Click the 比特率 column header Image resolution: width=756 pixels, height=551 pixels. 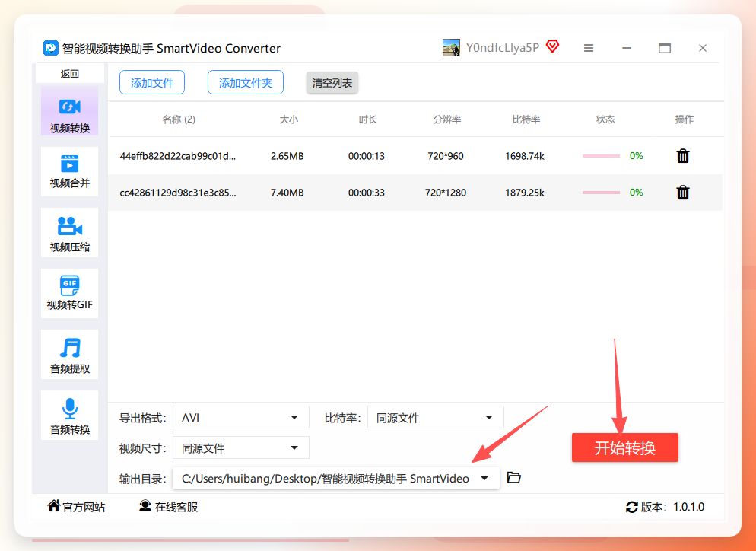click(526, 119)
